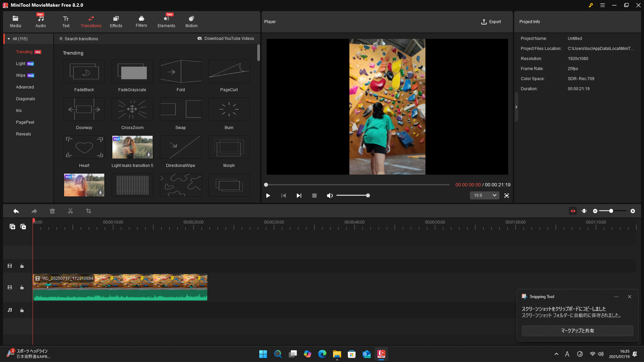Open File Explorer from the taskbar
644x362 pixels.
(x=337, y=354)
